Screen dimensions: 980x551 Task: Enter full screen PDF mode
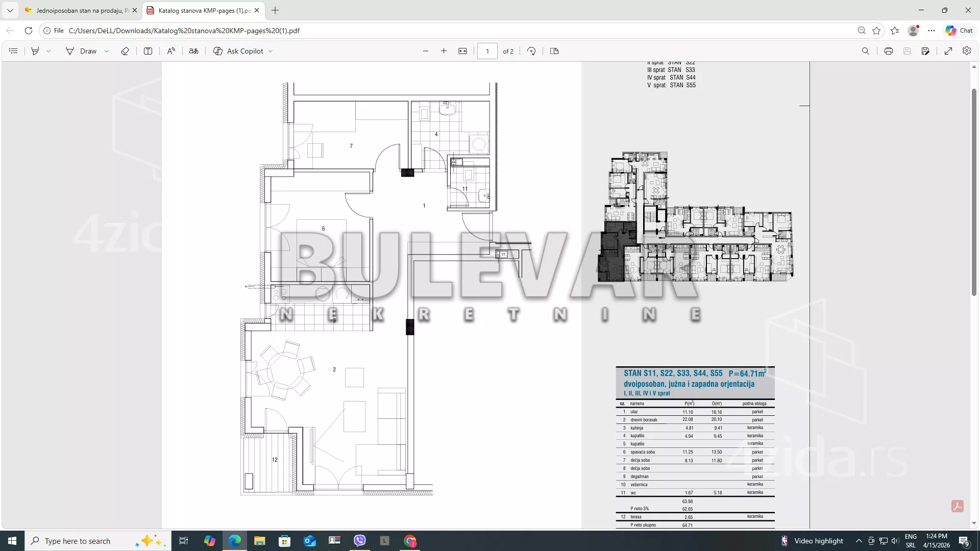(x=948, y=51)
